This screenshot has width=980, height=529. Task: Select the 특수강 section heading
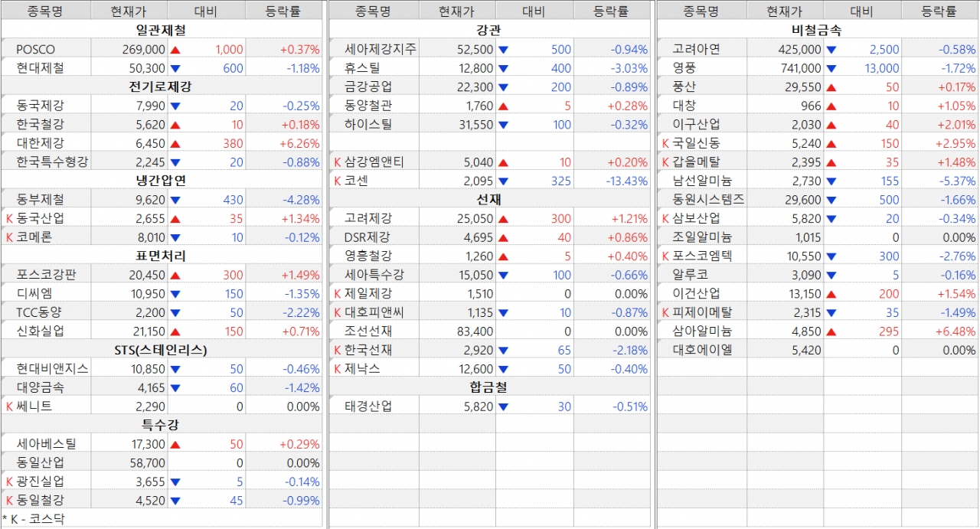pyautogui.click(x=161, y=425)
